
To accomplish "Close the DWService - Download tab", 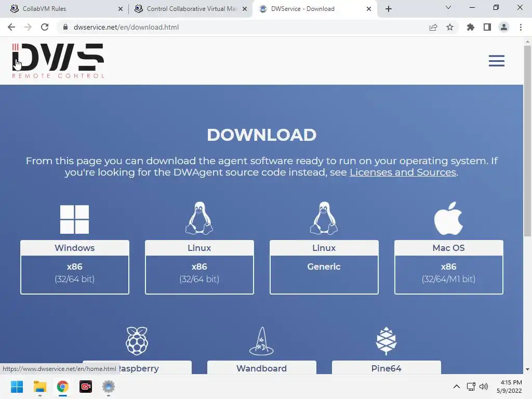I will coord(369,9).
